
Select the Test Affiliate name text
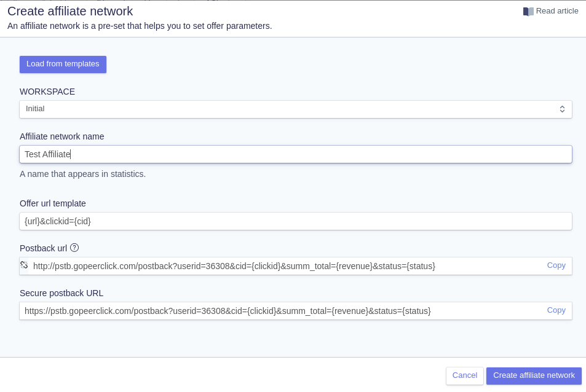[x=47, y=154]
